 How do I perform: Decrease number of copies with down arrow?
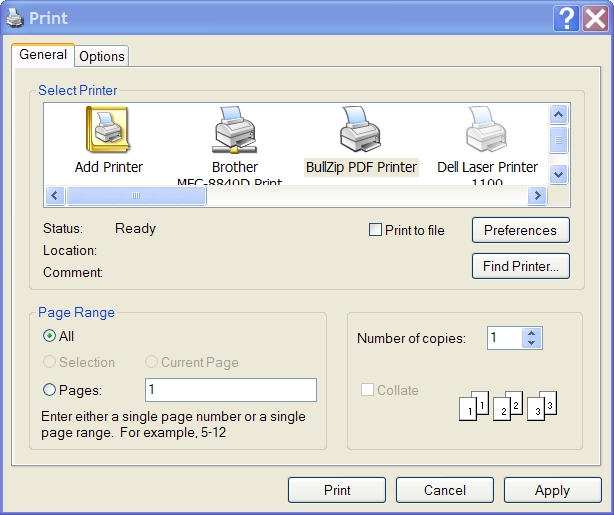pos(531,343)
